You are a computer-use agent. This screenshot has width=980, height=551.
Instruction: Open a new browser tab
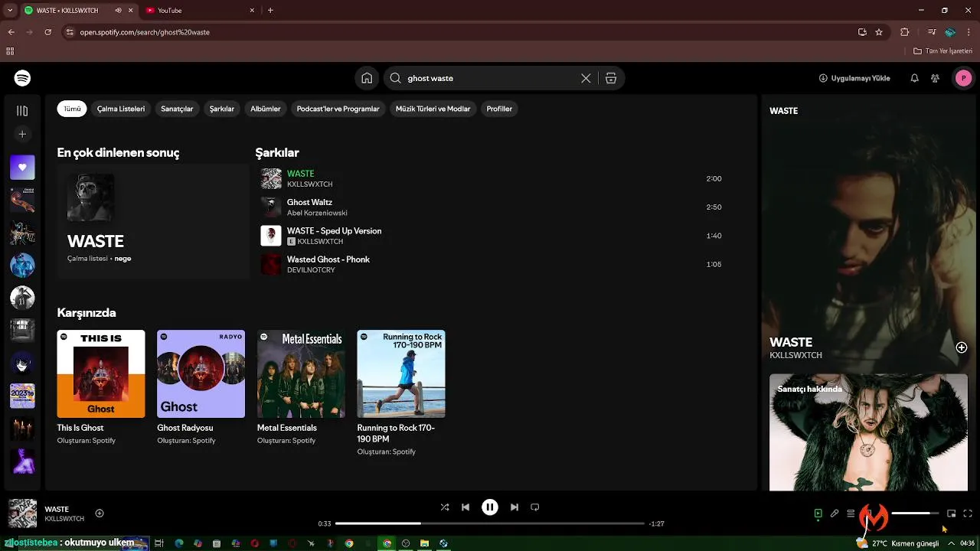tap(270, 11)
